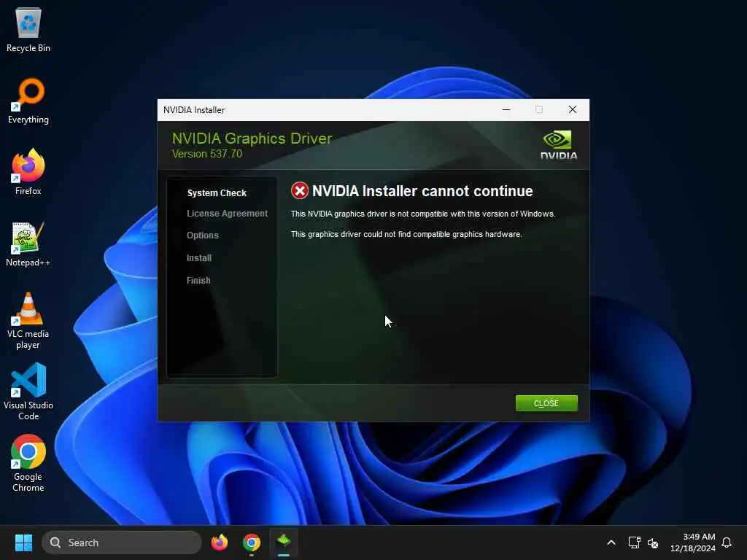Click the 'NVIDIA Installer cannot continue' heading
The height and width of the screenshot is (560, 747).
coord(422,191)
